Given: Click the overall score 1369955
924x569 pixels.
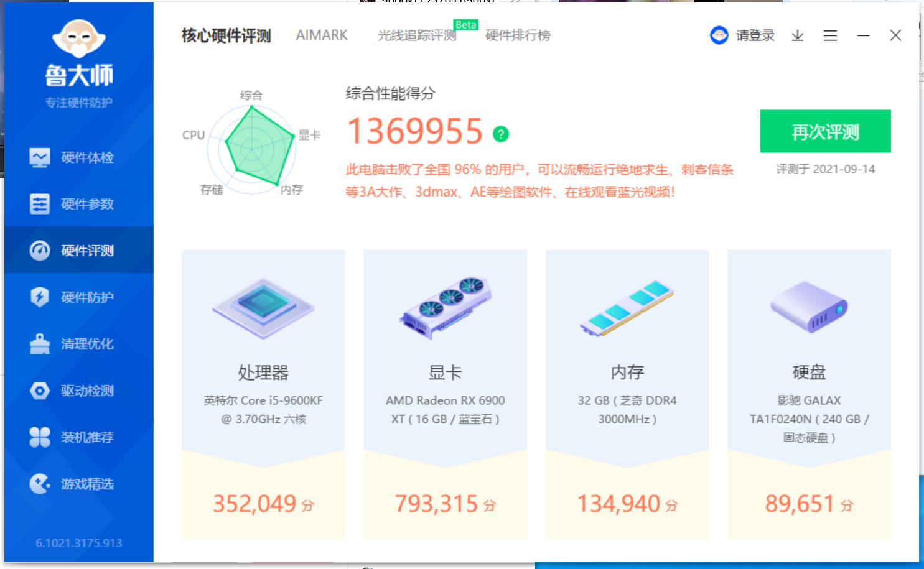Looking at the screenshot, I should 415,131.
